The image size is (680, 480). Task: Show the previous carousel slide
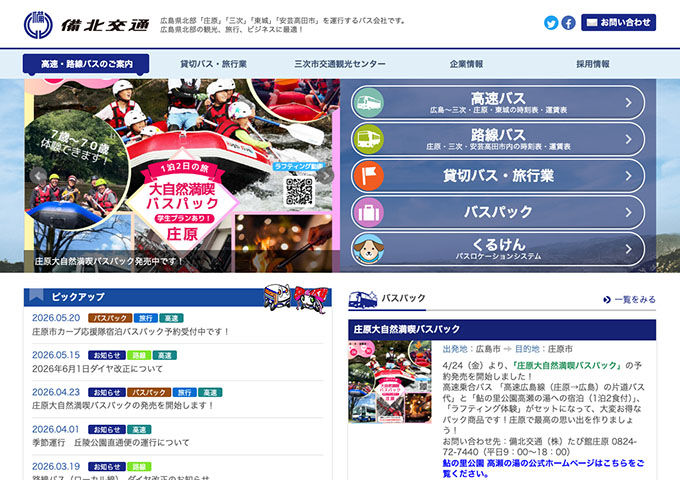click(x=38, y=176)
